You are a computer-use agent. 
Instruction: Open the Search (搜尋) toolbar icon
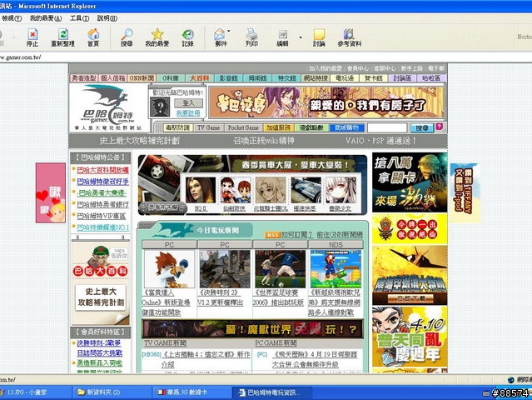point(127,37)
